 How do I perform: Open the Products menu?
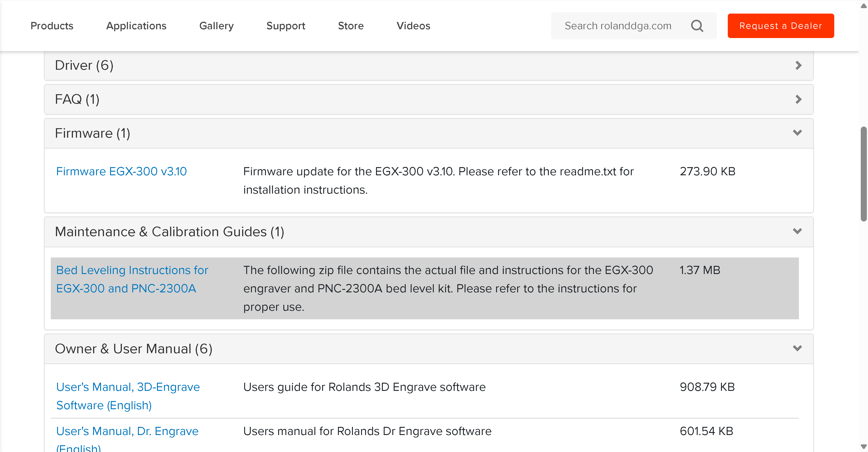52,26
